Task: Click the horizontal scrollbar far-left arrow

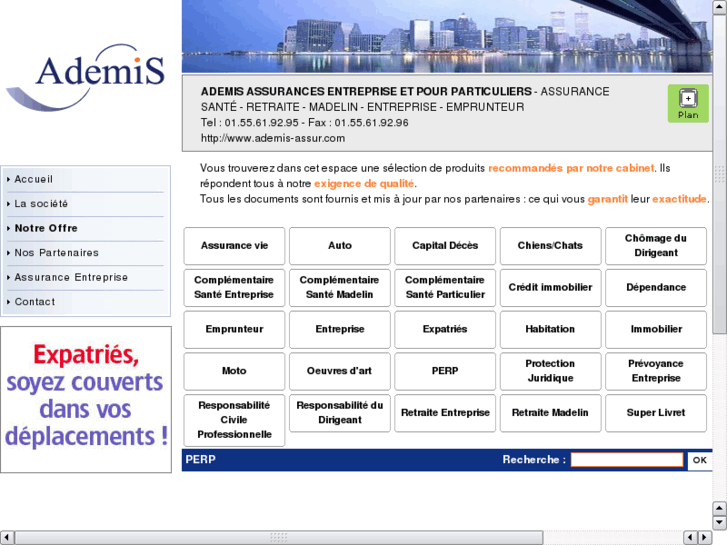Action: tap(6, 538)
